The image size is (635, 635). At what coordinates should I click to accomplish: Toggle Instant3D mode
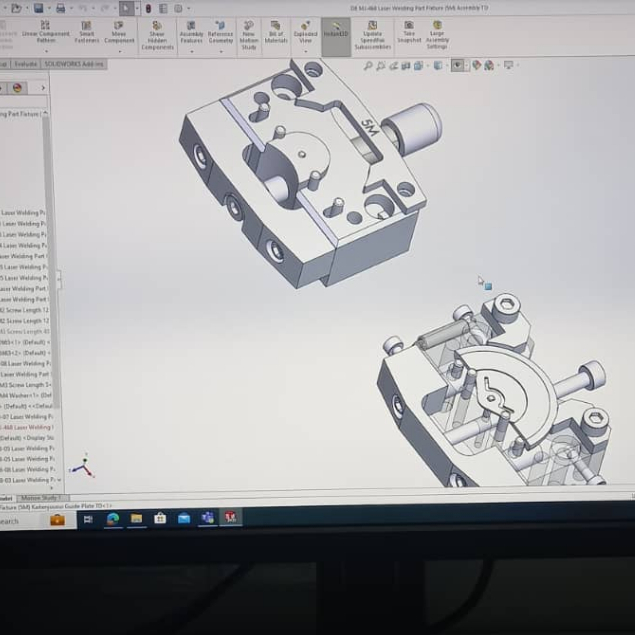(x=337, y=31)
